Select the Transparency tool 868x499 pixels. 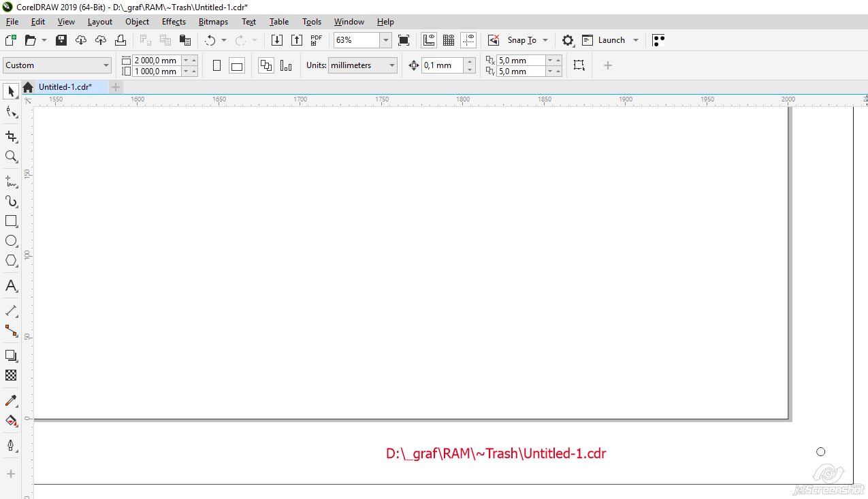(x=11, y=375)
